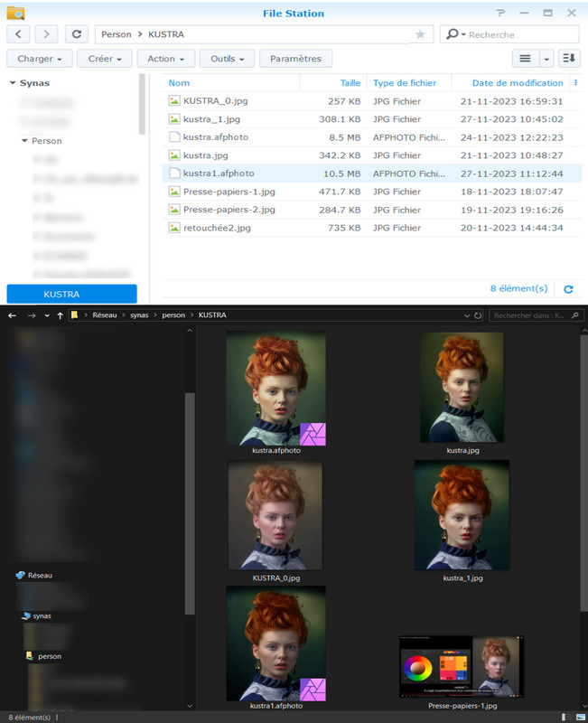Click the image icon of retouchée2.jpg

pos(174,228)
